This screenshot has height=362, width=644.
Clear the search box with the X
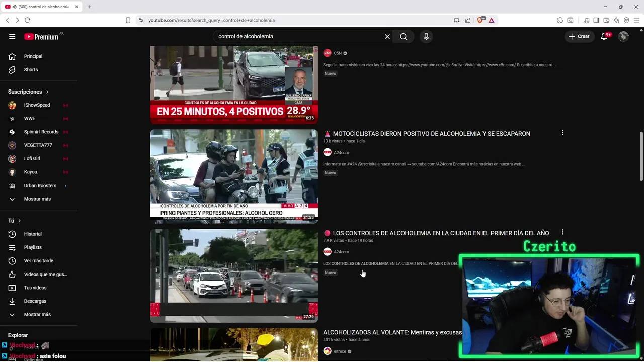click(387, 36)
